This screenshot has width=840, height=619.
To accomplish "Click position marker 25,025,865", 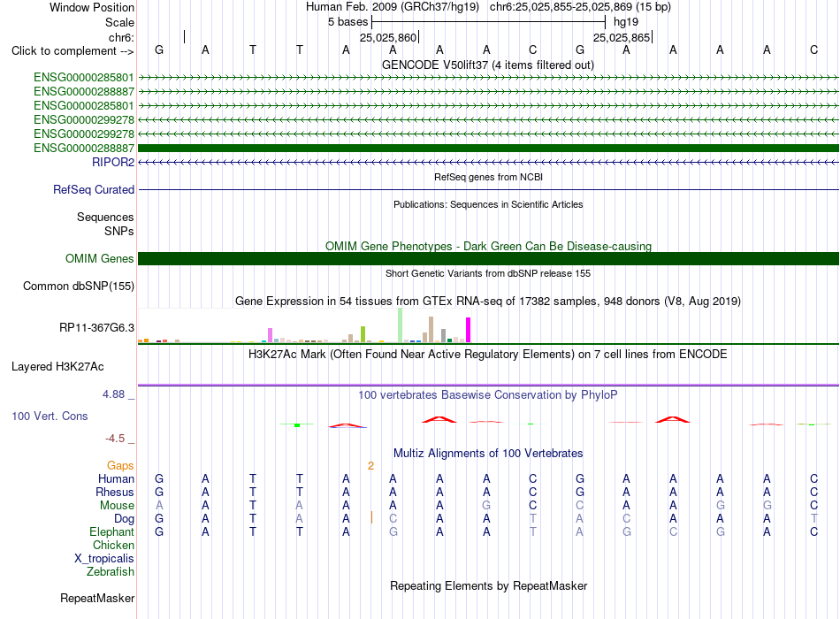I will point(622,37).
